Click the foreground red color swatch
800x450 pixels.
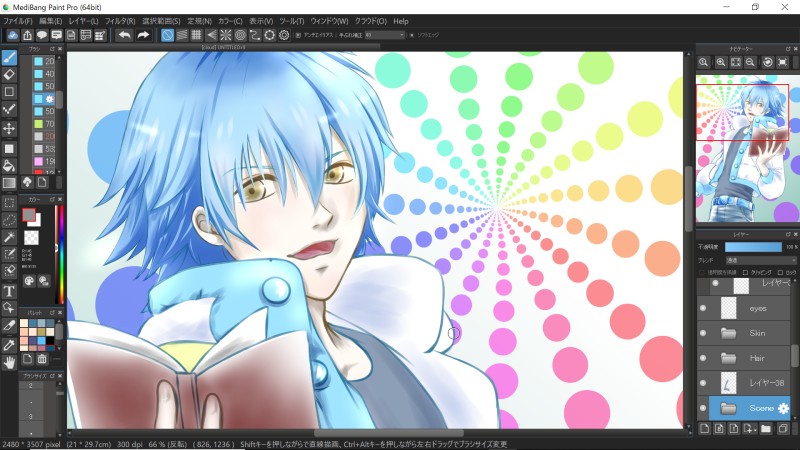[29, 215]
